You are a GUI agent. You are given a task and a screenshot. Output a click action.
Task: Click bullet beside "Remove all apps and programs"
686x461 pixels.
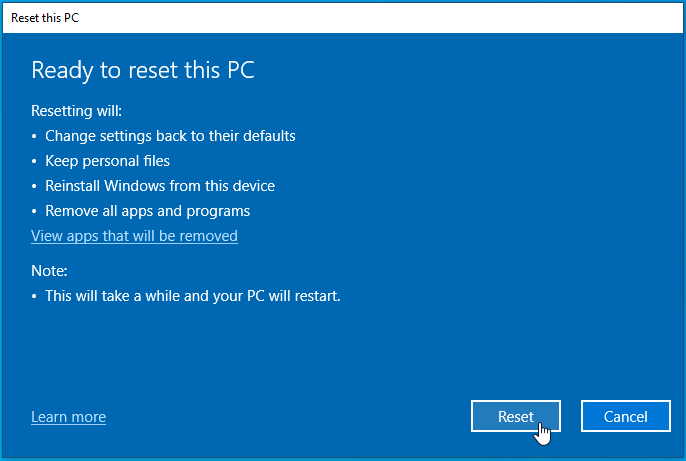[x=35, y=211]
